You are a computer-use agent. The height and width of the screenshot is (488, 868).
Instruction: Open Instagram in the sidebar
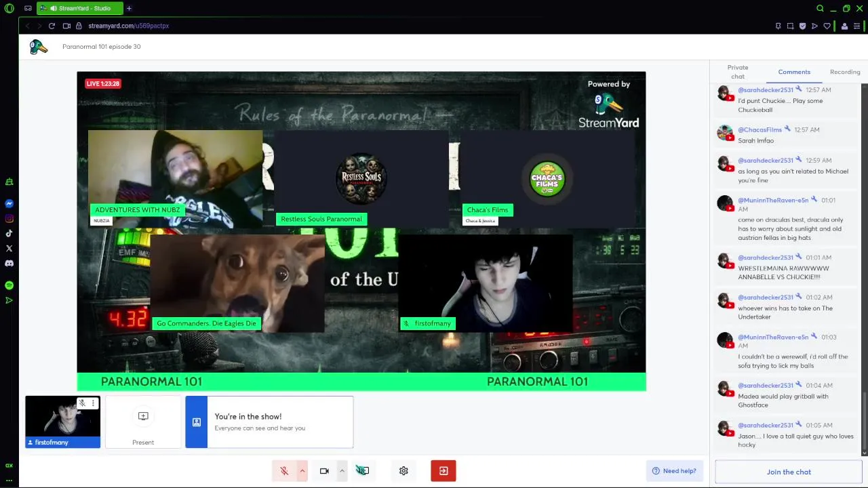9,218
